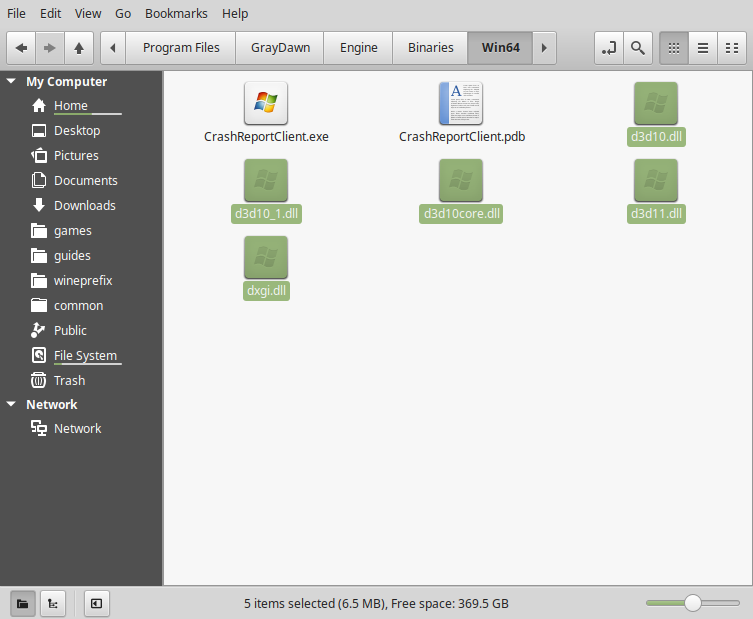The width and height of the screenshot is (753, 619).
Task: Collapse the My Computer section
Action: tap(11, 81)
